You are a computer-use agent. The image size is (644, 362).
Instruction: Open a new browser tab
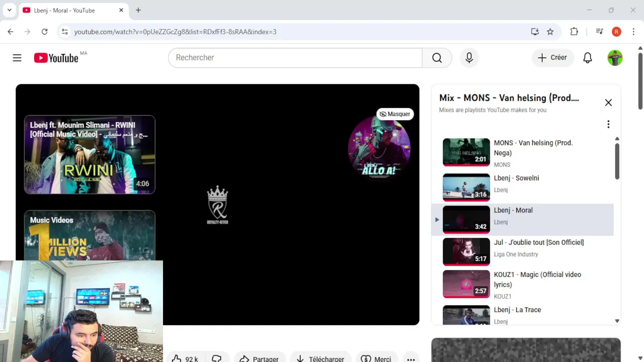tap(138, 10)
